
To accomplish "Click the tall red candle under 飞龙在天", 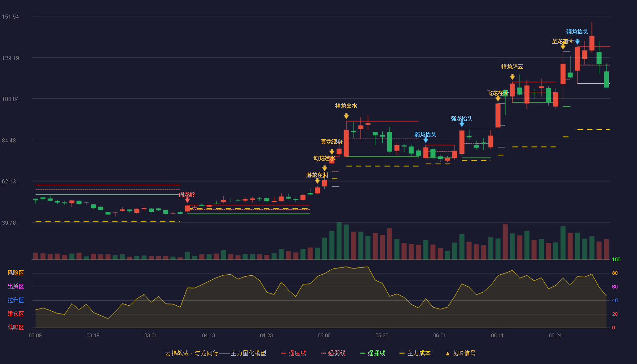I will 498,115.
